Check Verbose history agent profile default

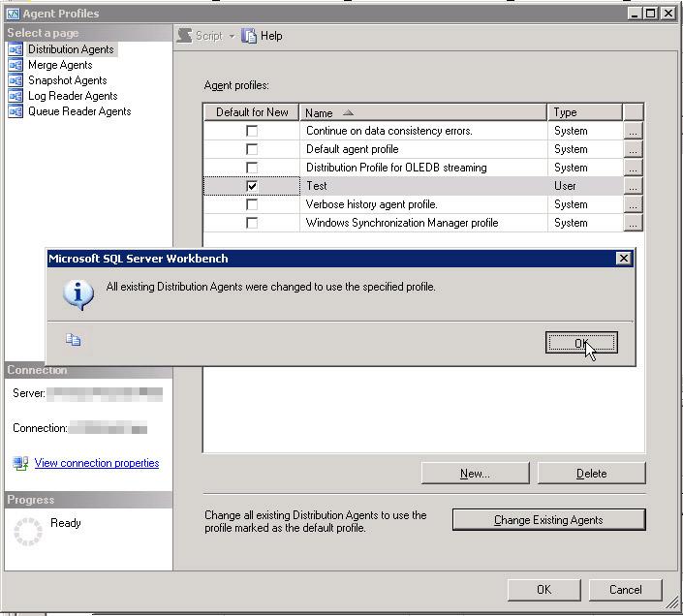coord(252,204)
